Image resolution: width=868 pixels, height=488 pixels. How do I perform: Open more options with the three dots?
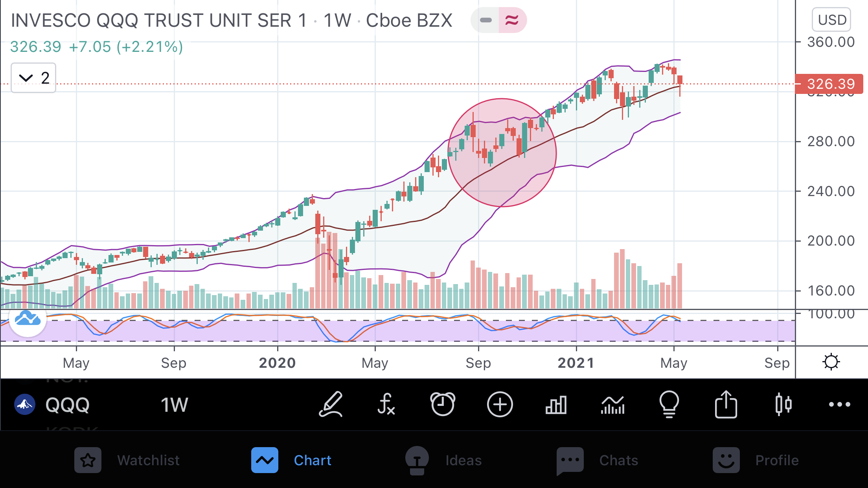tap(839, 404)
